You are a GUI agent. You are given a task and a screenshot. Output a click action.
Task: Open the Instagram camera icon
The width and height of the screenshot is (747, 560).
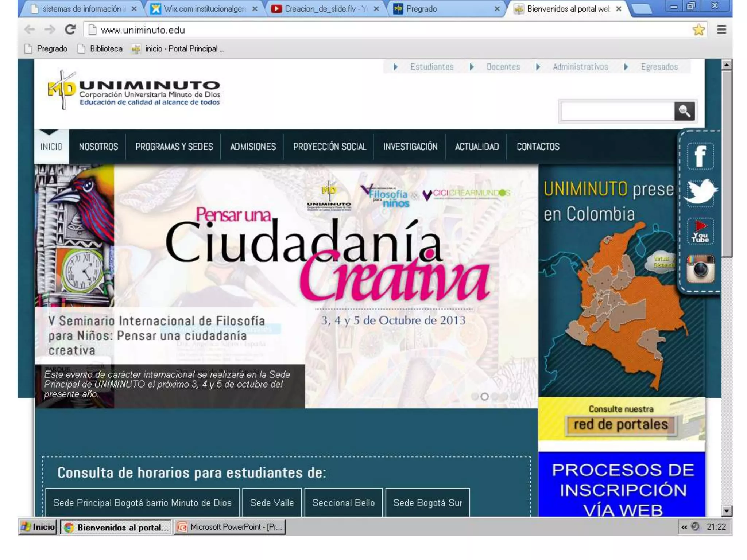pyautogui.click(x=700, y=269)
